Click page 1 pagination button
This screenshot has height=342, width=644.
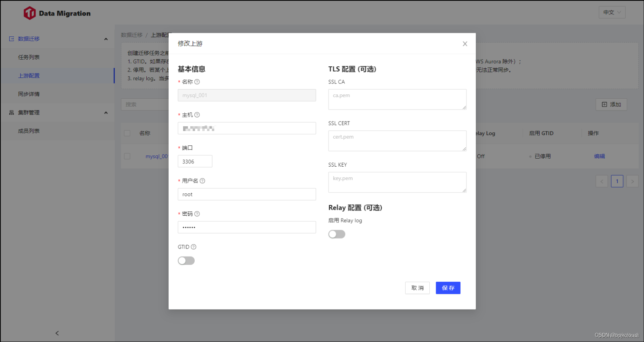click(x=617, y=181)
